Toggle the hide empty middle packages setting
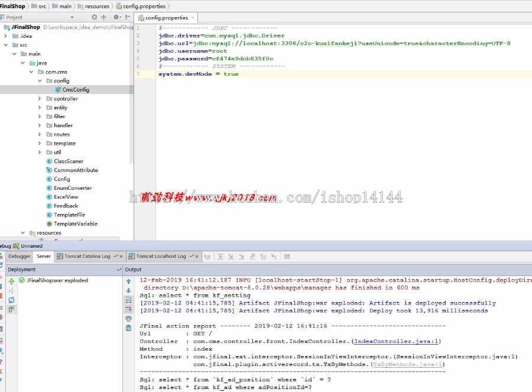Viewport: 532px width, 392px height. pyautogui.click(x=116, y=17)
